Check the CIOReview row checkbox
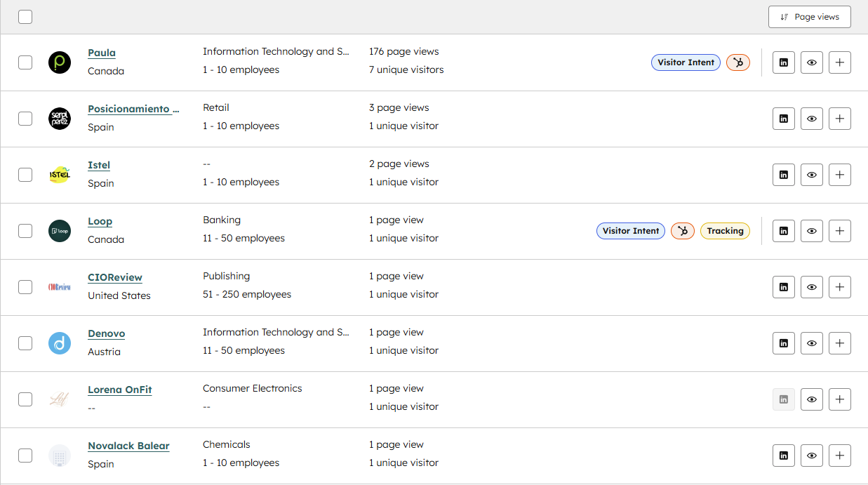868x485 pixels. 25,287
